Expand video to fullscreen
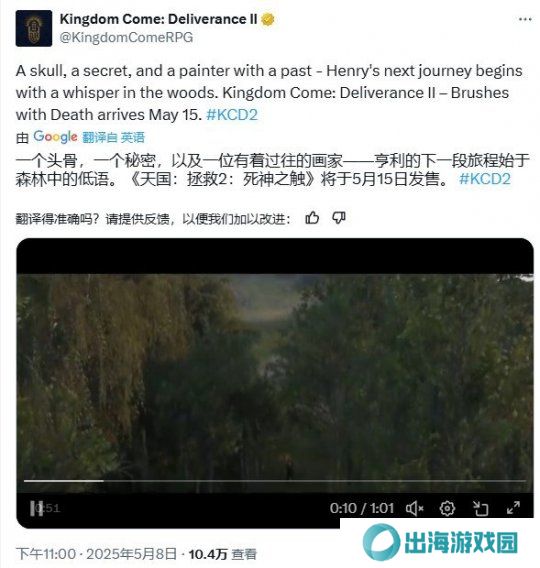Viewport: 540px width, 568px height. click(514, 508)
